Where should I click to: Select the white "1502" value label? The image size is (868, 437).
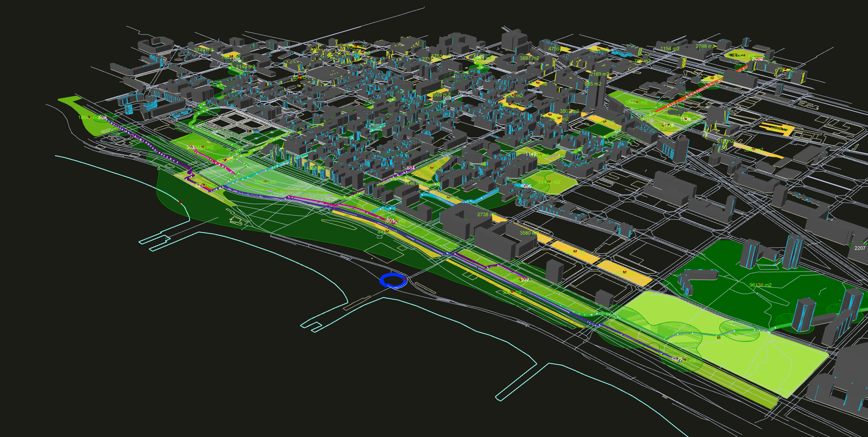point(479,57)
